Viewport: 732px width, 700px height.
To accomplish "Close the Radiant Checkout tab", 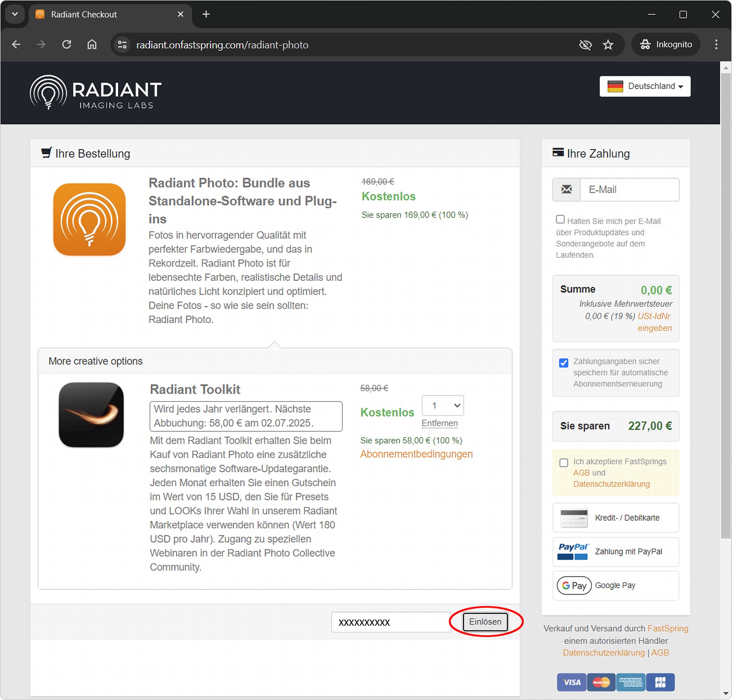I will [x=180, y=14].
